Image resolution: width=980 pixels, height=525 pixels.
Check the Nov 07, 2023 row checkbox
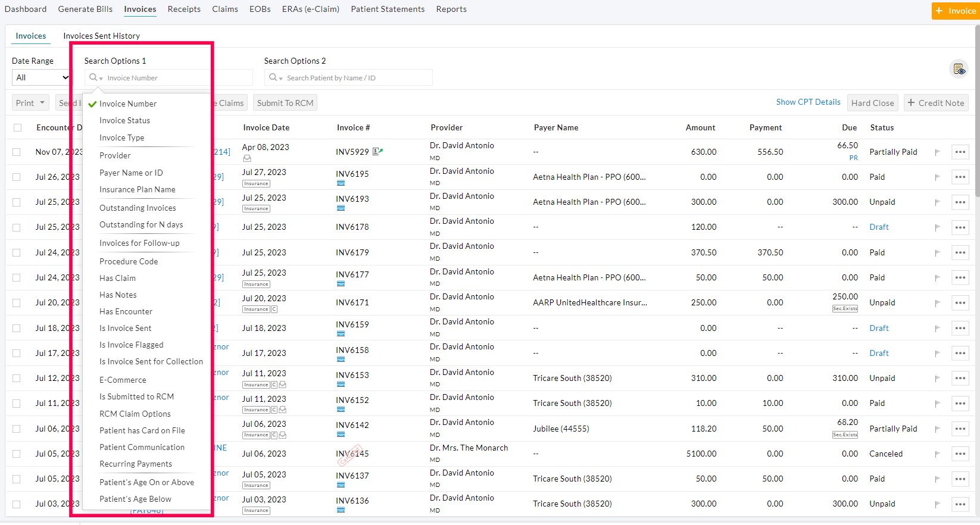17,152
